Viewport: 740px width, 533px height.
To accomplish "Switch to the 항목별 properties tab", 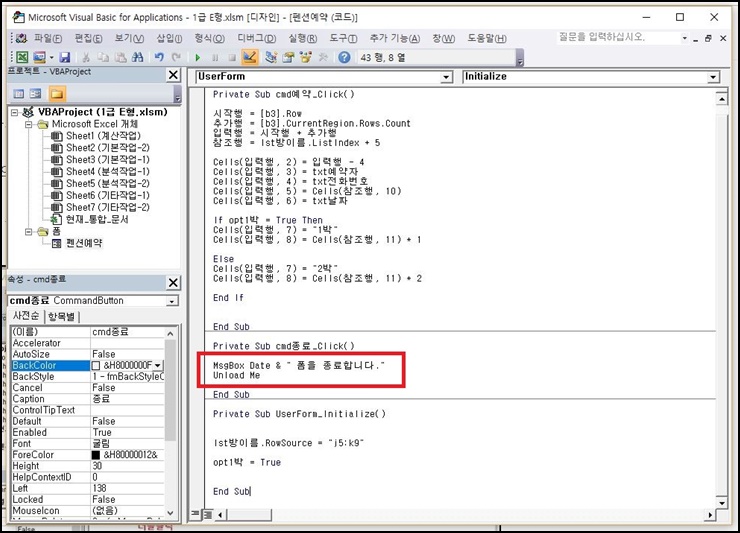I will click(x=61, y=316).
